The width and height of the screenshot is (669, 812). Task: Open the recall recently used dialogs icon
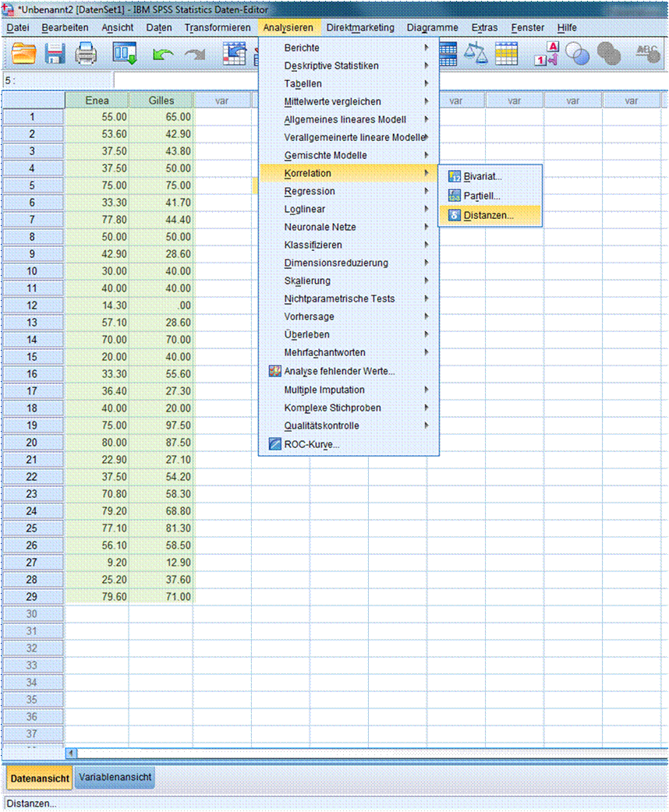(x=125, y=53)
